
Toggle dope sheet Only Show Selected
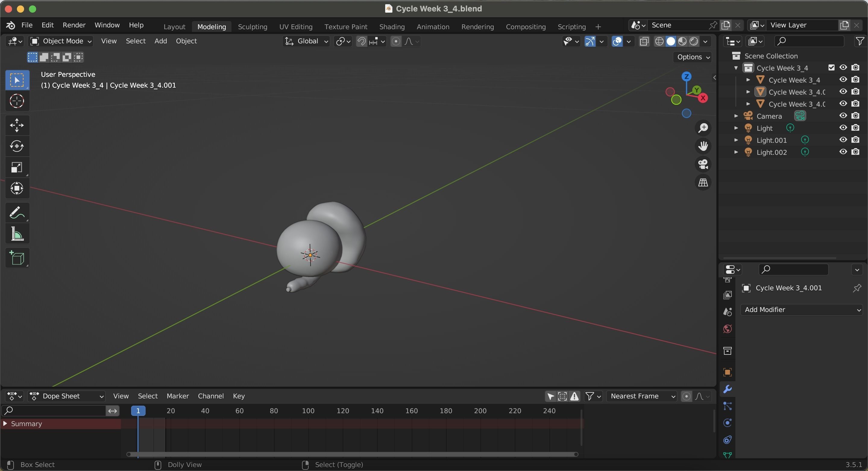pos(550,396)
